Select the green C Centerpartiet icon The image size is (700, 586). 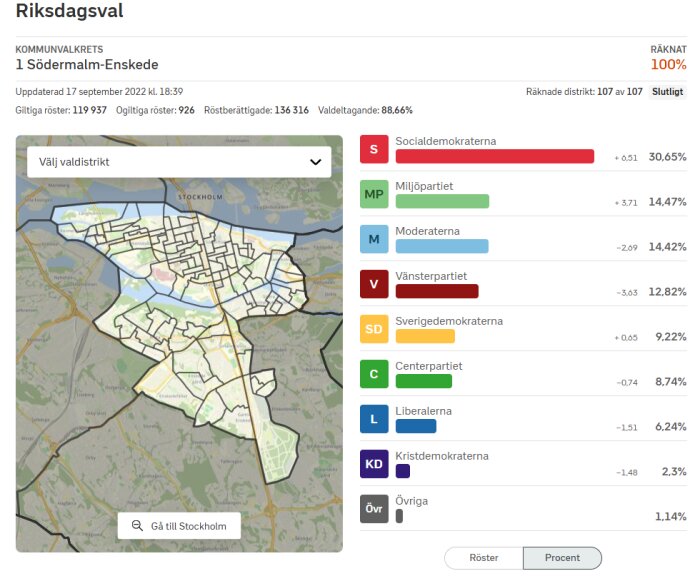[x=374, y=374]
